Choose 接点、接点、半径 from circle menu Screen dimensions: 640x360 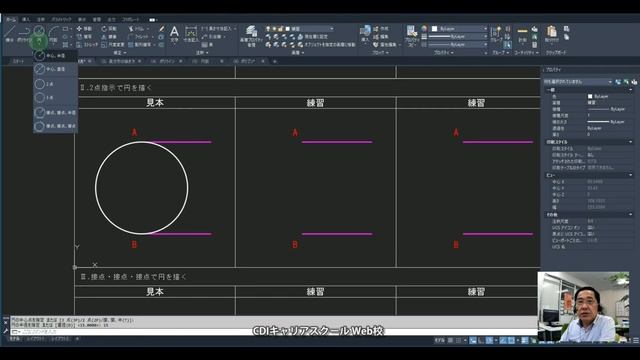pyautogui.click(x=56, y=112)
